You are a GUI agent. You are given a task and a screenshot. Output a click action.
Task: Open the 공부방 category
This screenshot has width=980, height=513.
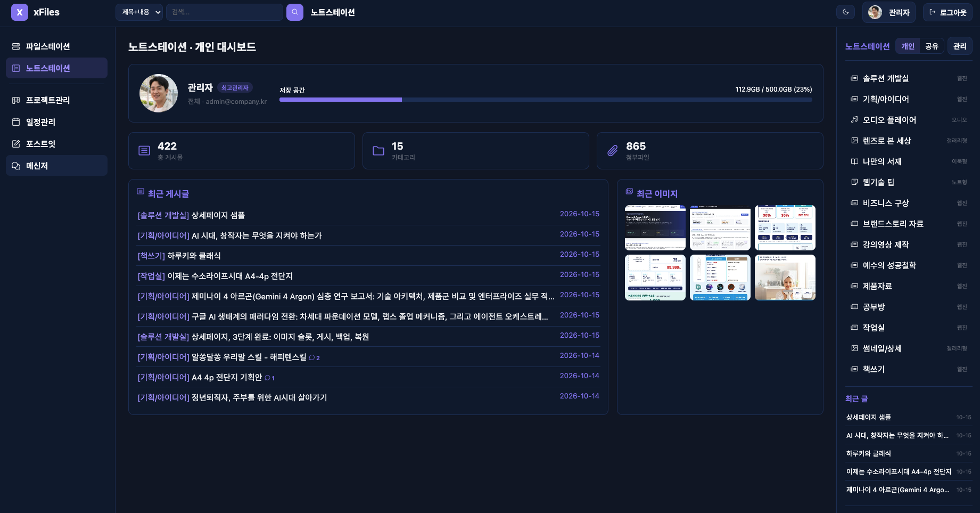tap(909, 307)
